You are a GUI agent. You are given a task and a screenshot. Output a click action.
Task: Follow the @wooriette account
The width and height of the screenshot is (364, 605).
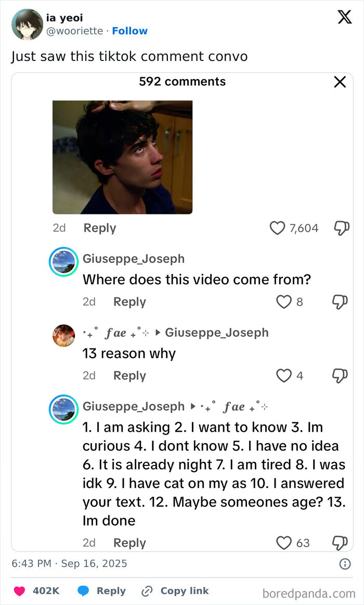[x=129, y=31]
